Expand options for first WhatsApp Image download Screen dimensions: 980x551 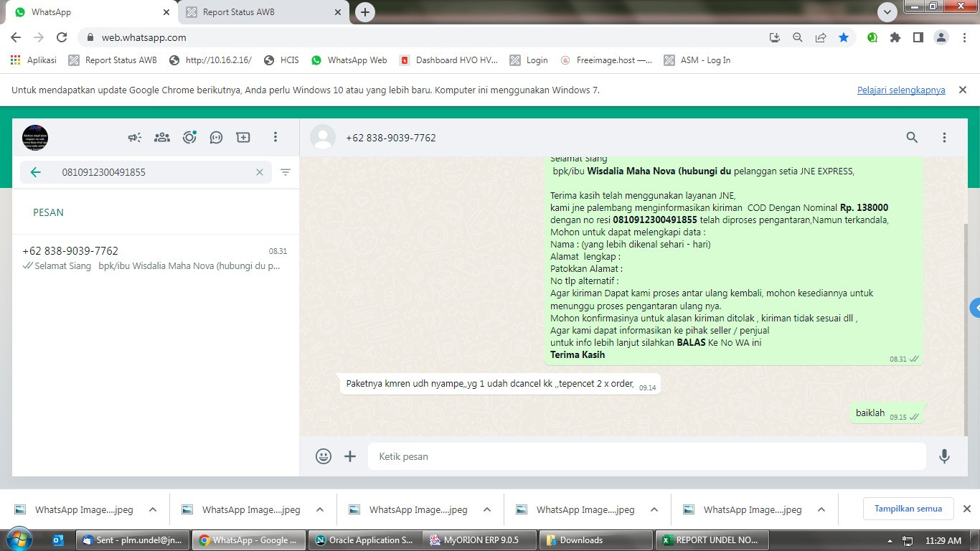[x=153, y=510]
